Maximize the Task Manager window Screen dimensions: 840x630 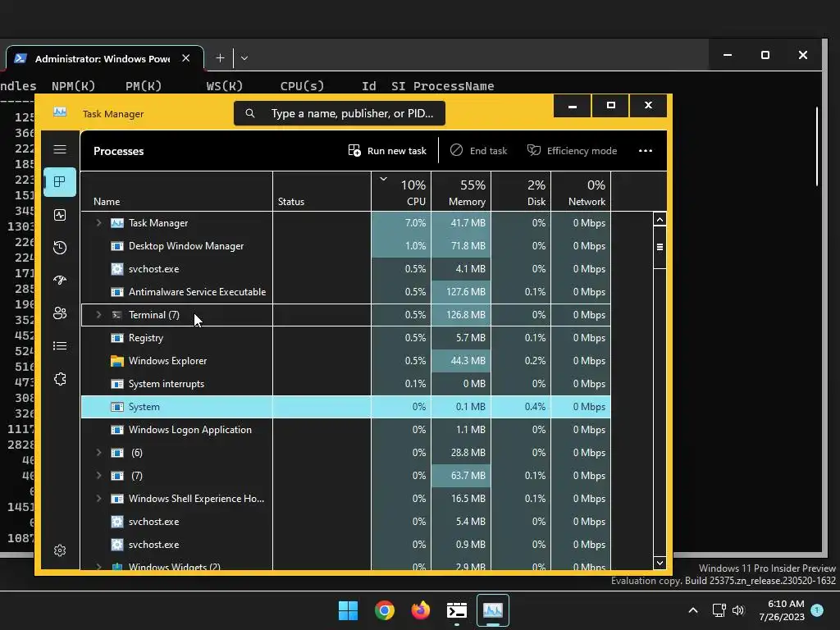tap(610, 106)
